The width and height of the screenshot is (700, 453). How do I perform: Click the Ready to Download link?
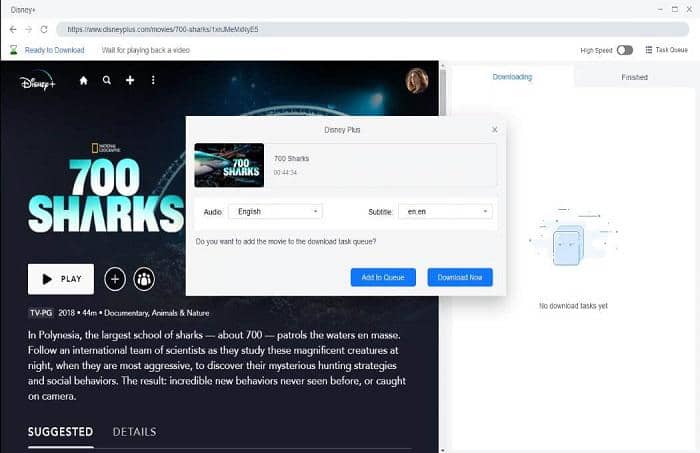[x=54, y=50]
